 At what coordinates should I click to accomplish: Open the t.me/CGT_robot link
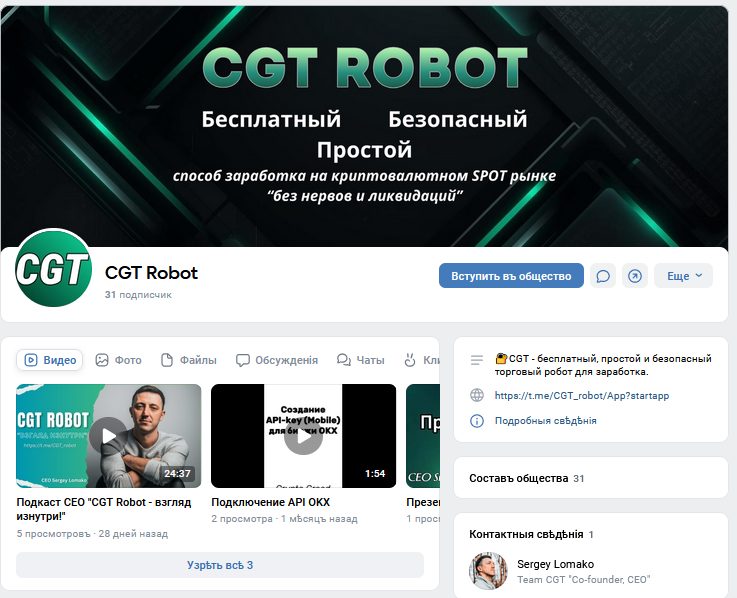tap(582, 395)
